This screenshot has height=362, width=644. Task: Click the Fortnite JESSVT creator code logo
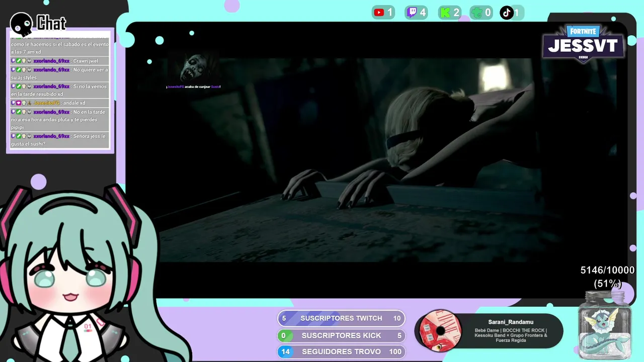click(x=583, y=44)
